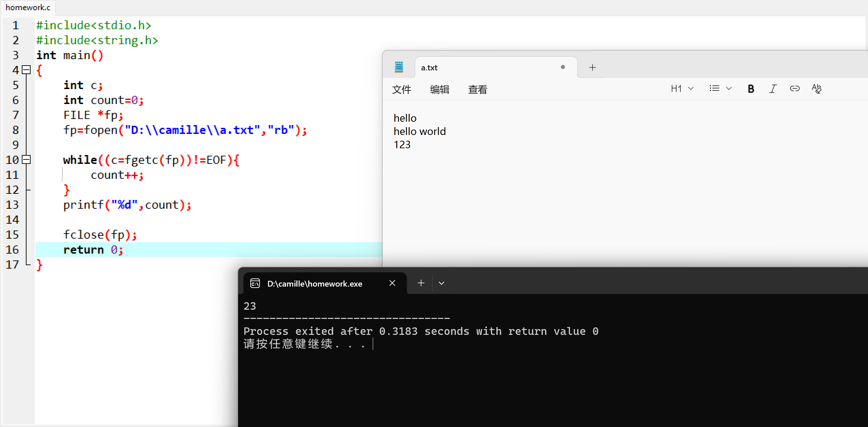Open the 文件 menu in Notepad
The image size is (868, 427).
[x=402, y=89]
